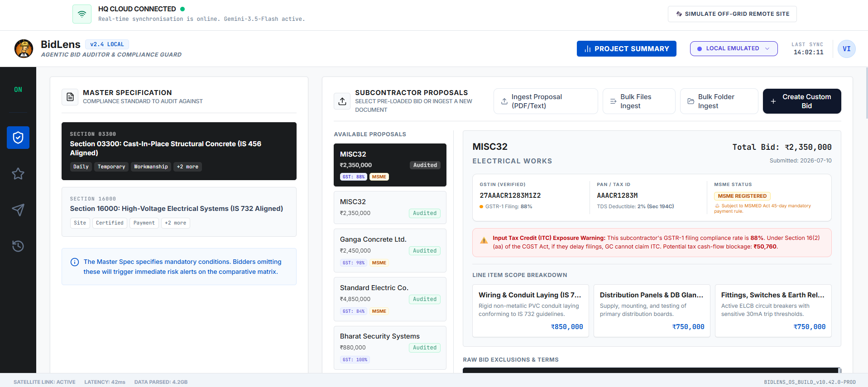Open Wiring & Conduit Laying line item
868x387 pixels.
tap(530, 311)
